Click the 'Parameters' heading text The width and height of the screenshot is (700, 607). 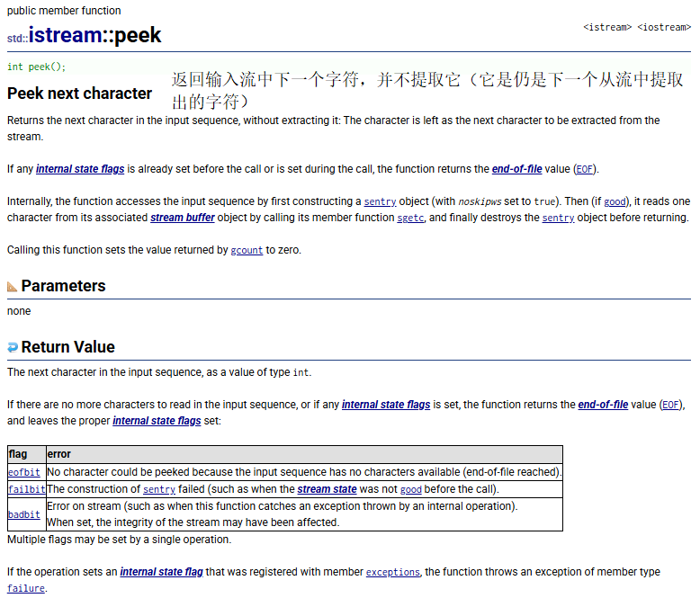tap(63, 286)
